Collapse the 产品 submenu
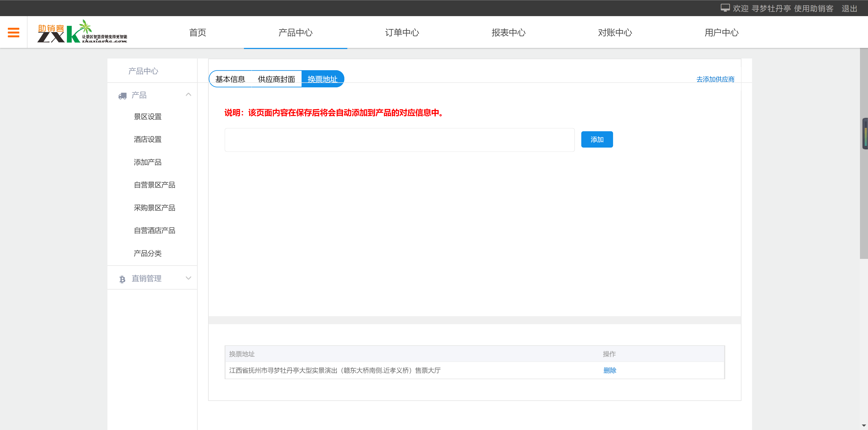The width and height of the screenshot is (868, 430). coord(188,95)
